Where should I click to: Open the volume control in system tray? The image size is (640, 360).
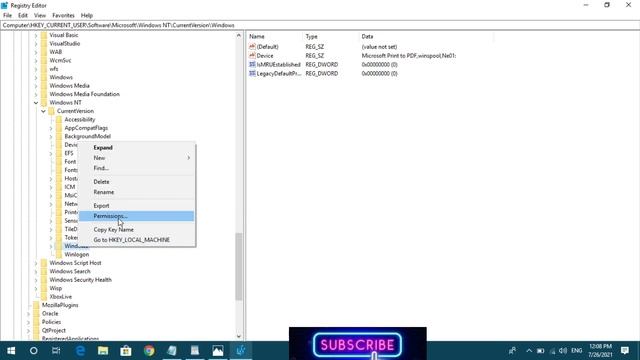click(563, 351)
